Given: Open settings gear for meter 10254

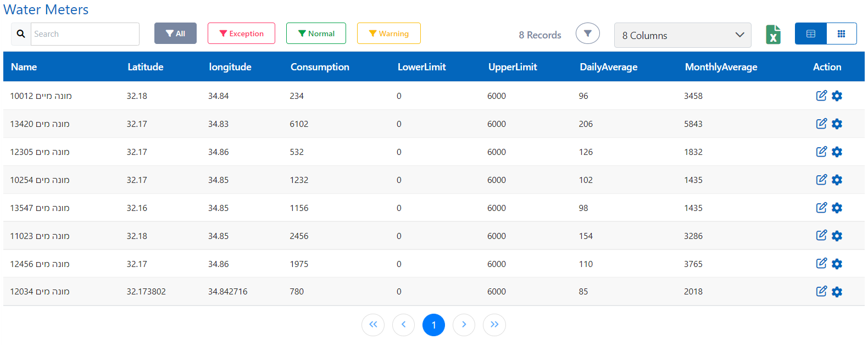Looking at the screenshot, I should (837, 180).
